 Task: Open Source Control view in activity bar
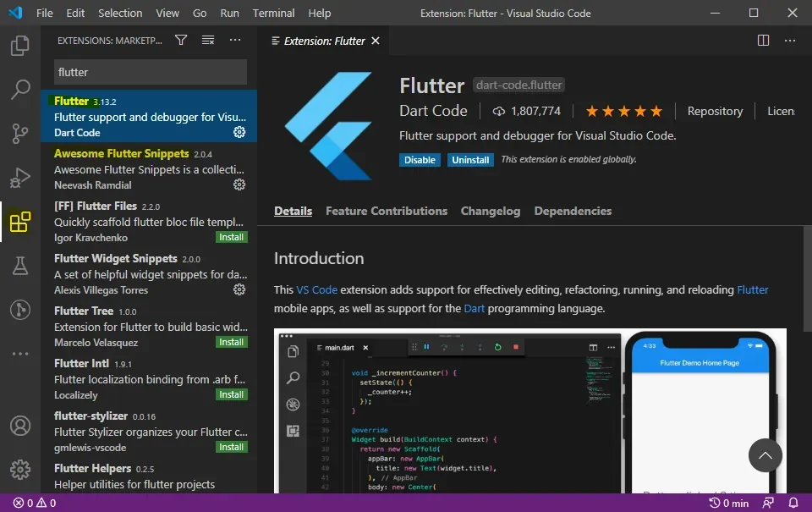[20, 134]
